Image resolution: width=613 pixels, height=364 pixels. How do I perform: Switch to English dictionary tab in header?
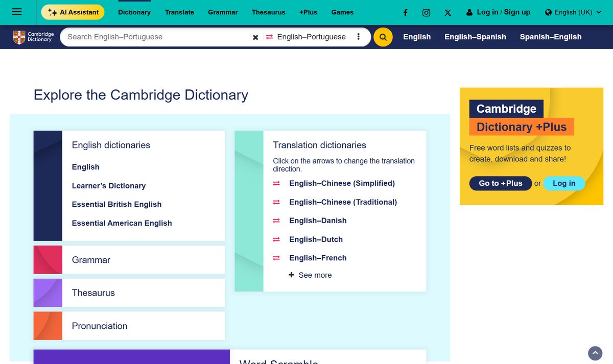(x=417, y=37)
